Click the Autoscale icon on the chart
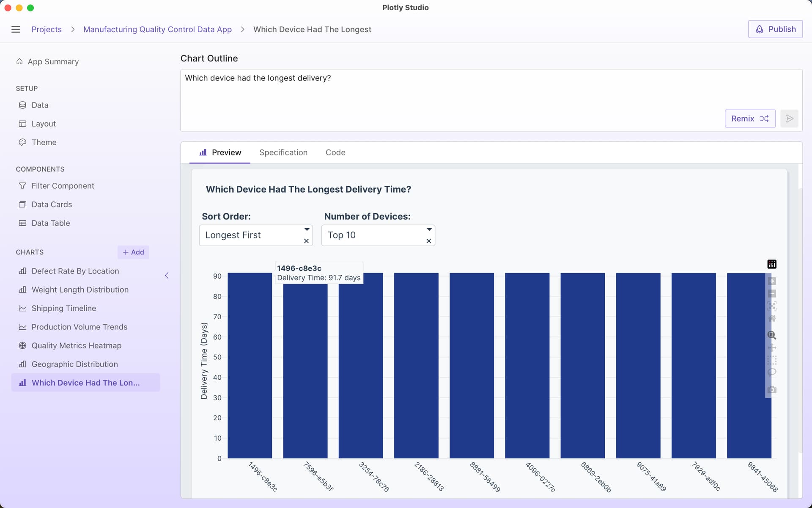Viewport: 812px width, 508px height. (x=772, y=306)
